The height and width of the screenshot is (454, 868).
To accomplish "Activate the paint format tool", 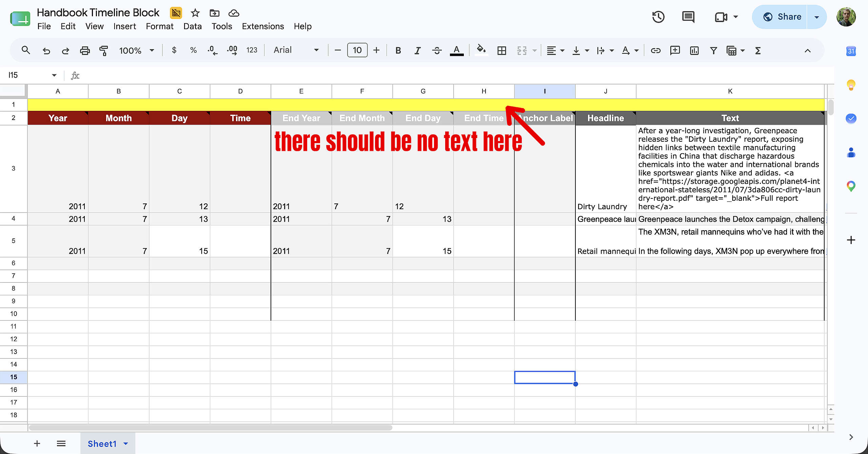I will 104,51.
